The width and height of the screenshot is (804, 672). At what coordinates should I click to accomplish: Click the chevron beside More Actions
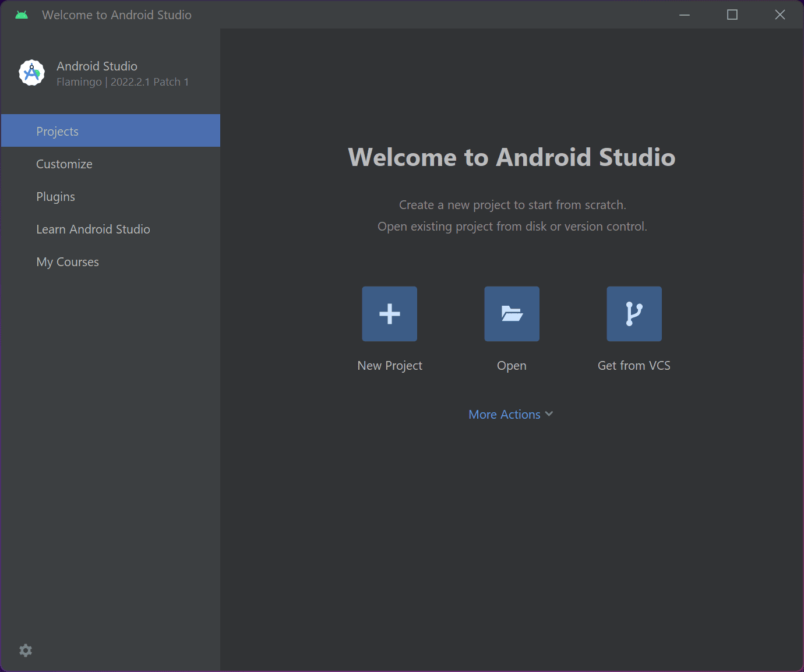[x=549, y=414]
